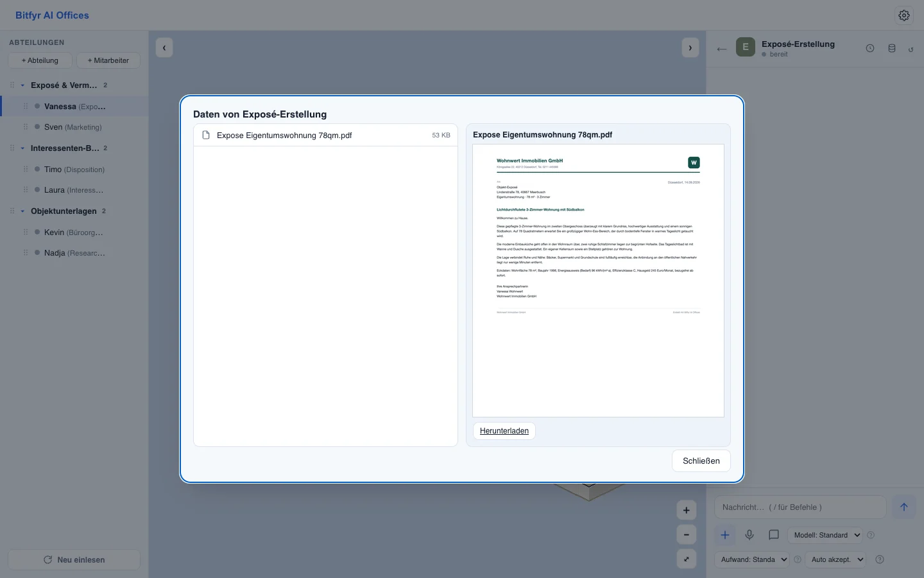The width and height of the screenshot is (924, 578).
Task: Collapse the Objektunterlagen department
Action: click(x=22, y=211)
